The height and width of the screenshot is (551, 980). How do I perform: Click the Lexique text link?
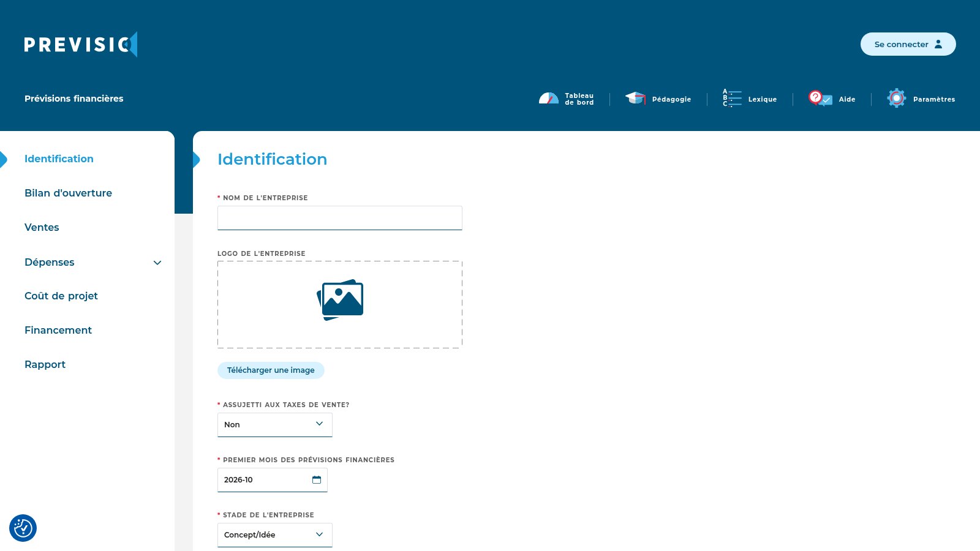tap(763, 99)
